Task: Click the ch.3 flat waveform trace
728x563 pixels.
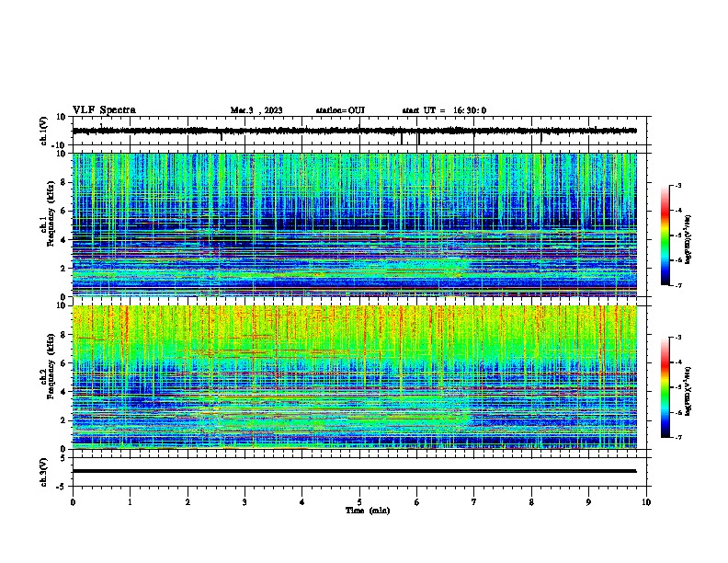Action: (x=354, y=471)
